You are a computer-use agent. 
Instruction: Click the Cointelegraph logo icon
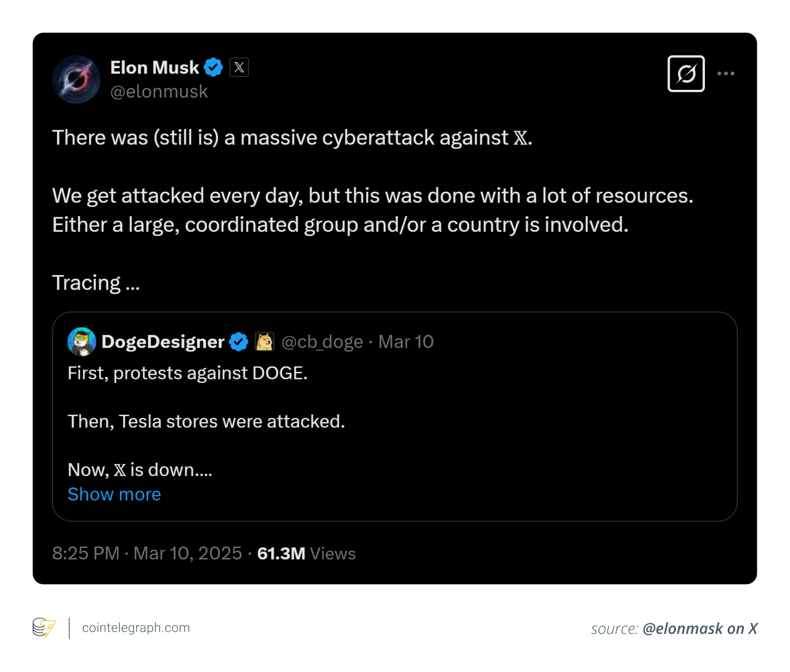pos(44,628)
